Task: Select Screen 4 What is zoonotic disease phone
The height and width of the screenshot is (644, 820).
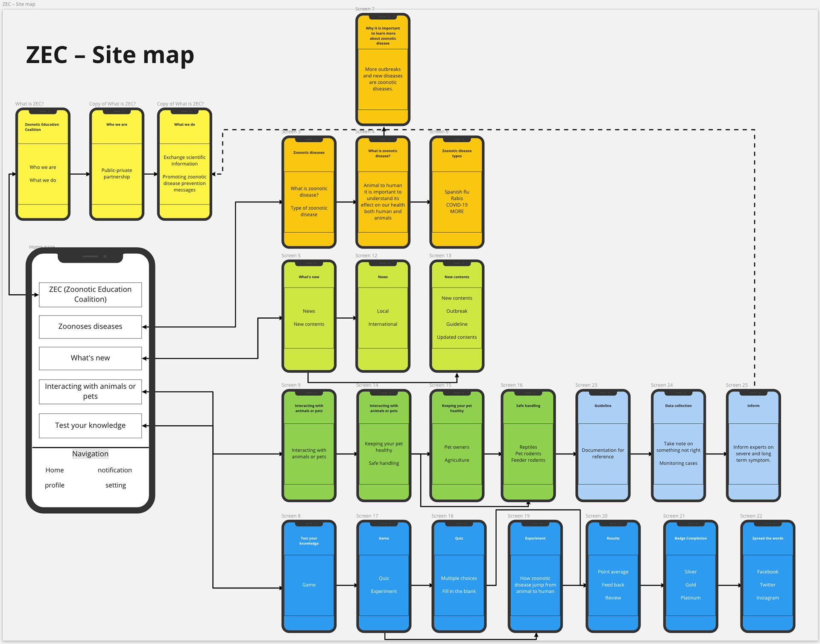Action: 383,192
